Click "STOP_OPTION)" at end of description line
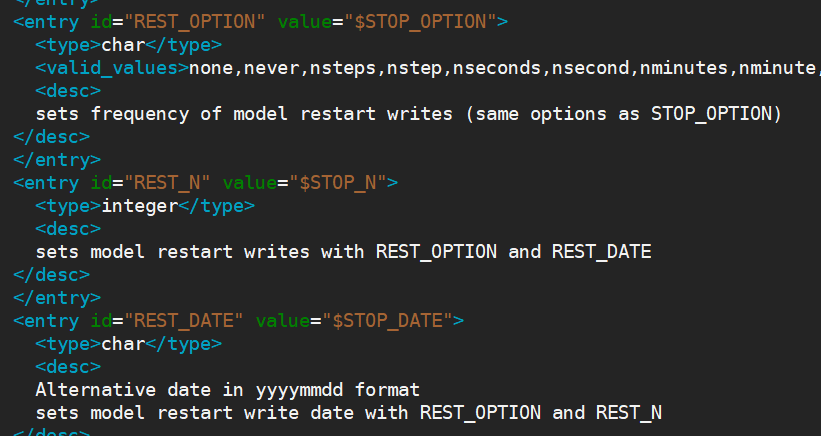The height and width of the screenshot is (436, 821). coord(716,114)
